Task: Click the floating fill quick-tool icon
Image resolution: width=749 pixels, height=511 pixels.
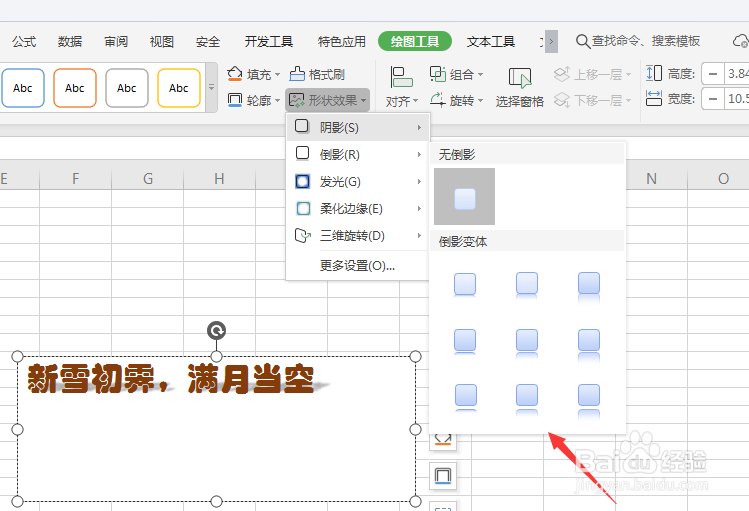Action: tap(443, 441)
